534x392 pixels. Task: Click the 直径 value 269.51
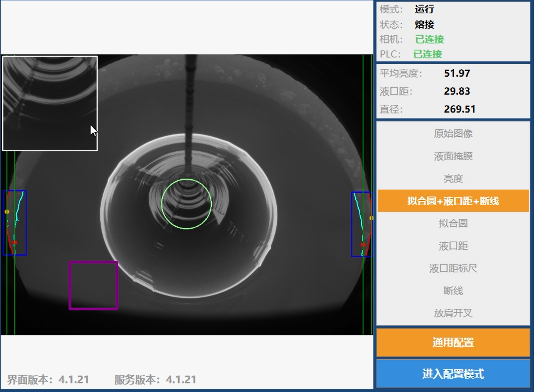[460, 109]
